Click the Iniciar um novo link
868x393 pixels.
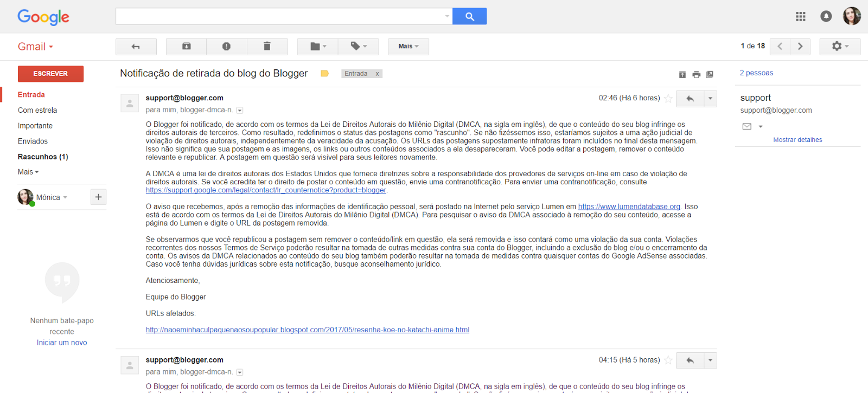[x=62, y=343]
